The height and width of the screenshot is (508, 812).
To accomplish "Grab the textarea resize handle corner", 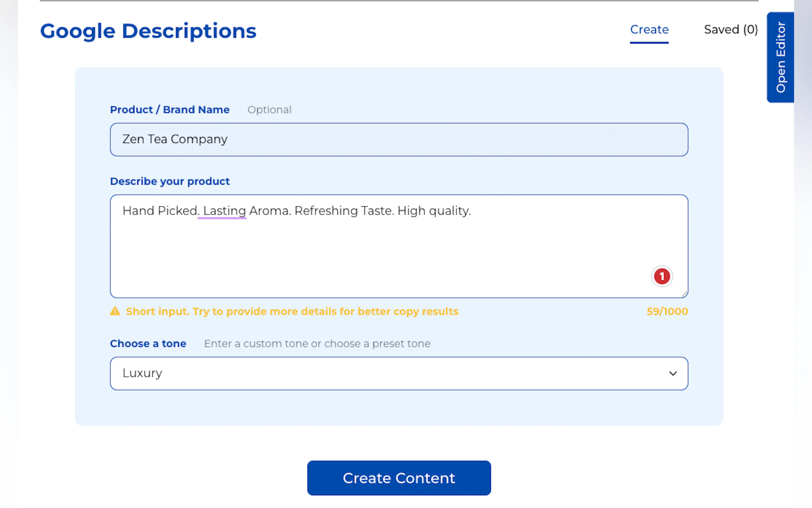I will pyautogui.click(x=684, y=294).
